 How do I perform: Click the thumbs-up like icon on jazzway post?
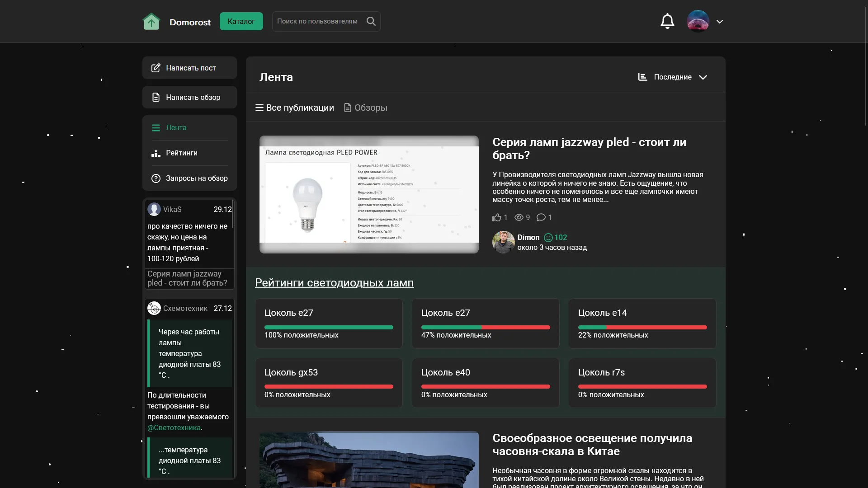(x=497, y=217)
